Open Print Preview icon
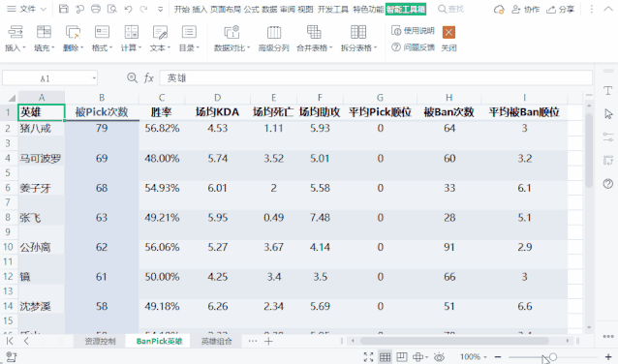 point(112,9)
